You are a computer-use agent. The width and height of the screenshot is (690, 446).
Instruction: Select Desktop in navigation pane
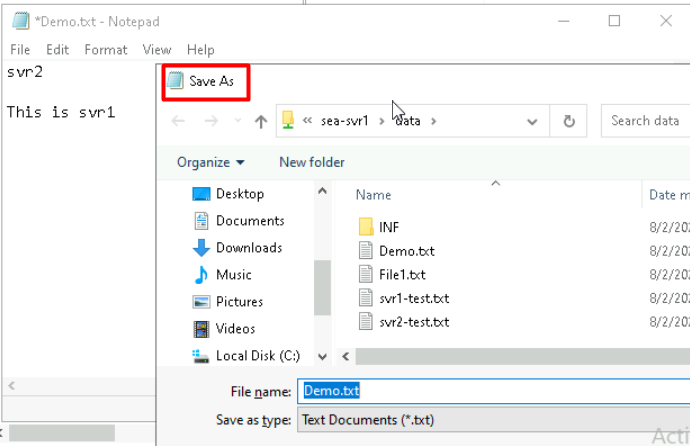coord(240,194)
